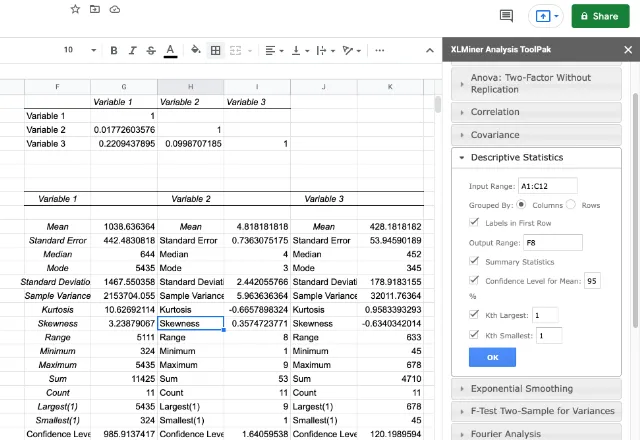Expand Correlation section
The height and width of the screenshot is (440, 640).
tap(536, 112)
